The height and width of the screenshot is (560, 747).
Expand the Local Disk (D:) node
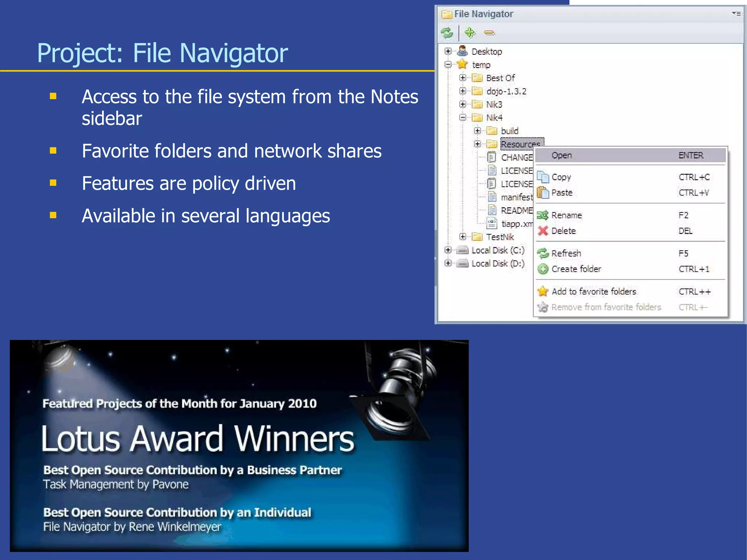tap(448, 263)
